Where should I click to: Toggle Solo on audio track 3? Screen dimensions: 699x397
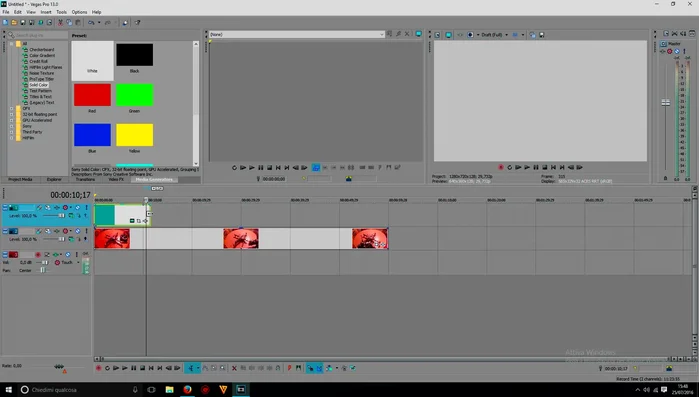[x=77, y=255]
